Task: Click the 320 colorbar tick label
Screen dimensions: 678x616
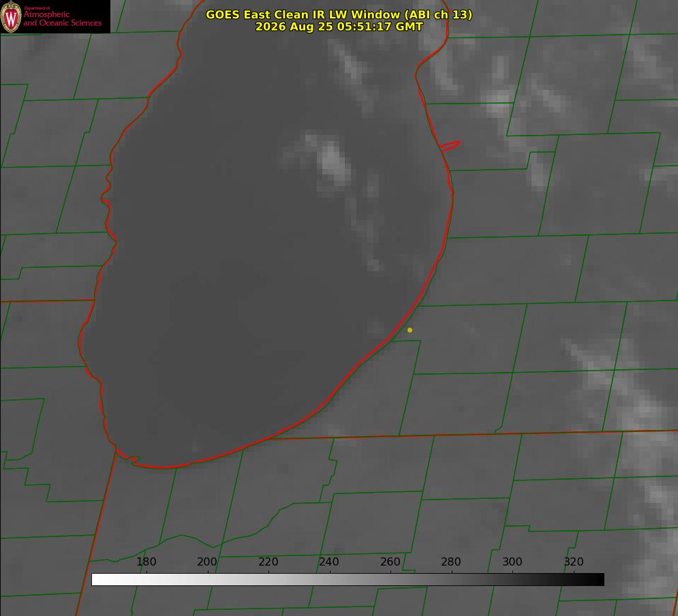Action: [574, 561]
